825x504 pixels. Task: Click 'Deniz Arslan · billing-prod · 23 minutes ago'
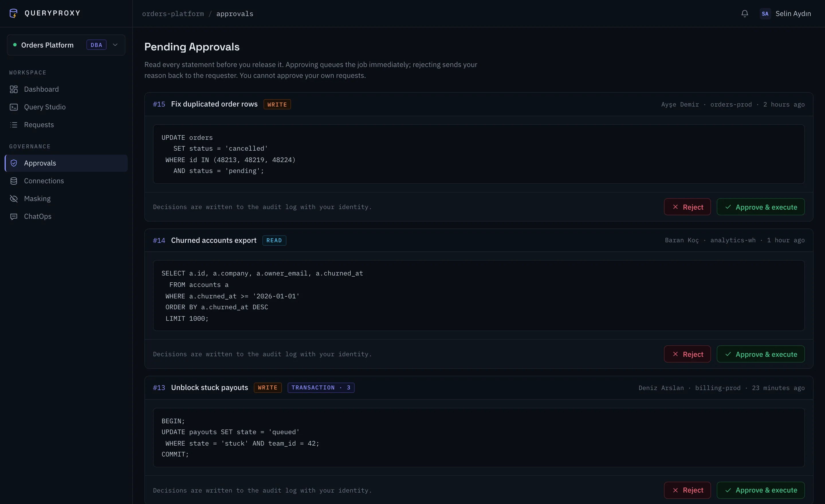722,388
